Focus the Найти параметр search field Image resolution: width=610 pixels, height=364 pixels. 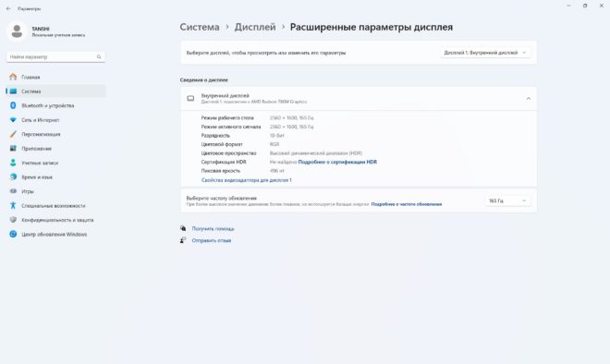tap(55, 56)
